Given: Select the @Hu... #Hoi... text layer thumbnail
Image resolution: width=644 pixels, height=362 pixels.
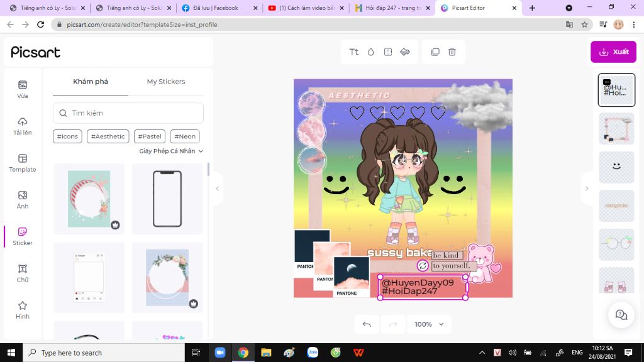Looking at the screenshot, I should click(616, 90).
